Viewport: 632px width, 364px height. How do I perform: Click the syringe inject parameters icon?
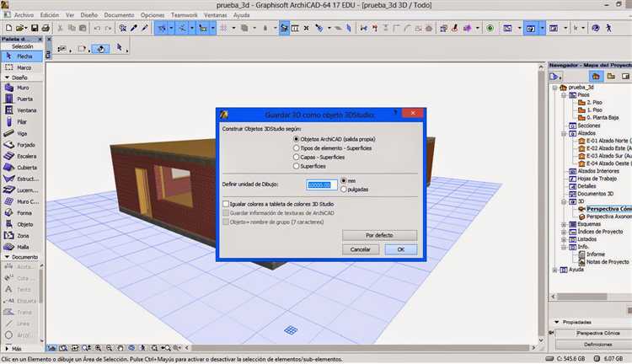click(x=145, y=28)
